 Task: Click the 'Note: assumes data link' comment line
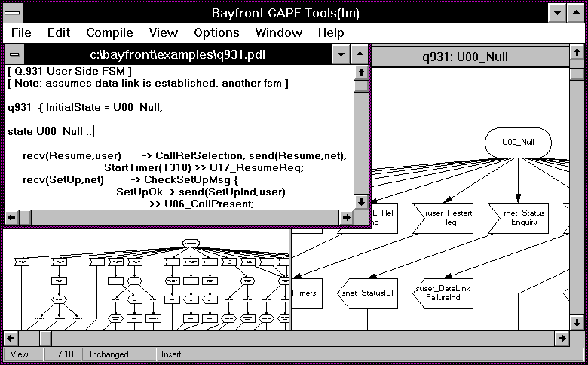point(148,83)
